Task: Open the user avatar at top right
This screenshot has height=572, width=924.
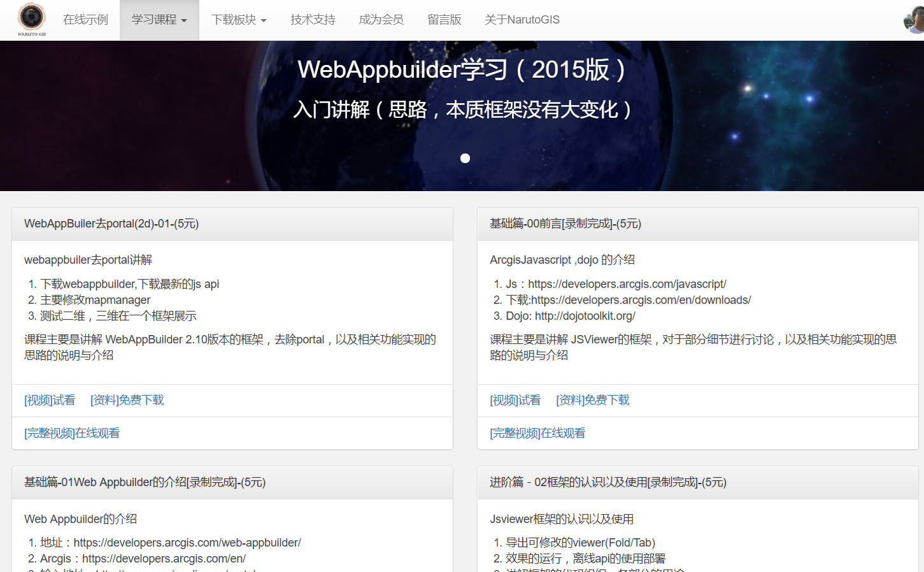Action: (x=914, y=20)
